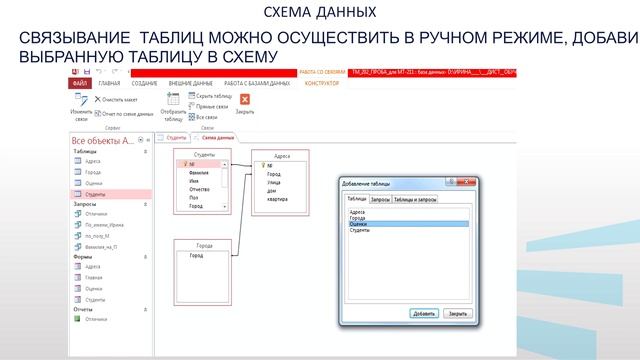Screen dimensions: 640x360
Task: Select highlighted Оценки in dialog list
Action: coord(409,224)
